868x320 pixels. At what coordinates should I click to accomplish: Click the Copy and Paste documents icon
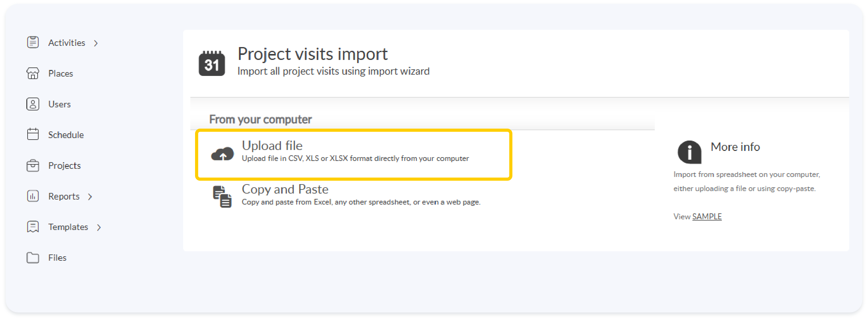pos(222,196)
